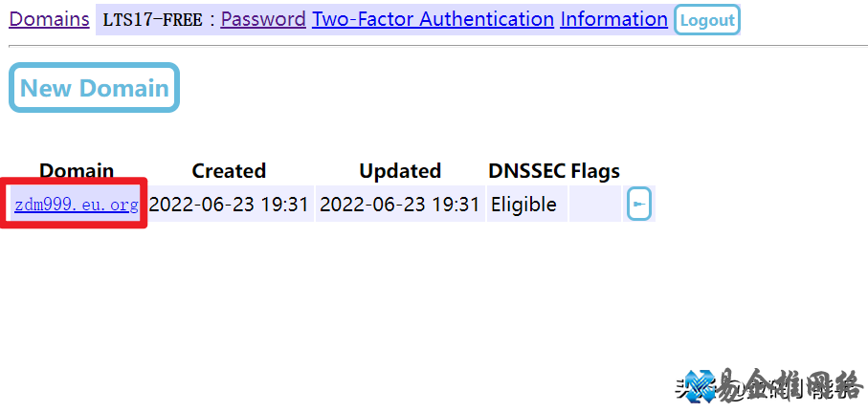Click the New Domain button
This screenshot has height=412, width=868.
tap(94, 89)
